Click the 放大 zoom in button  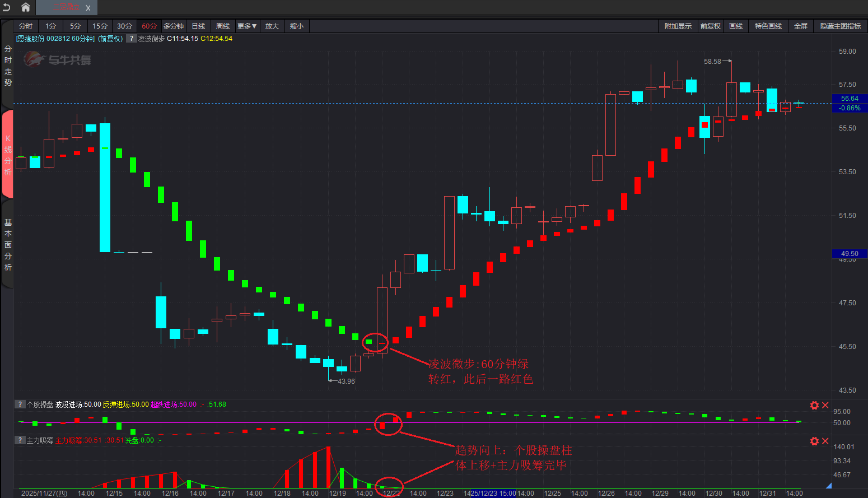[272, 26]
